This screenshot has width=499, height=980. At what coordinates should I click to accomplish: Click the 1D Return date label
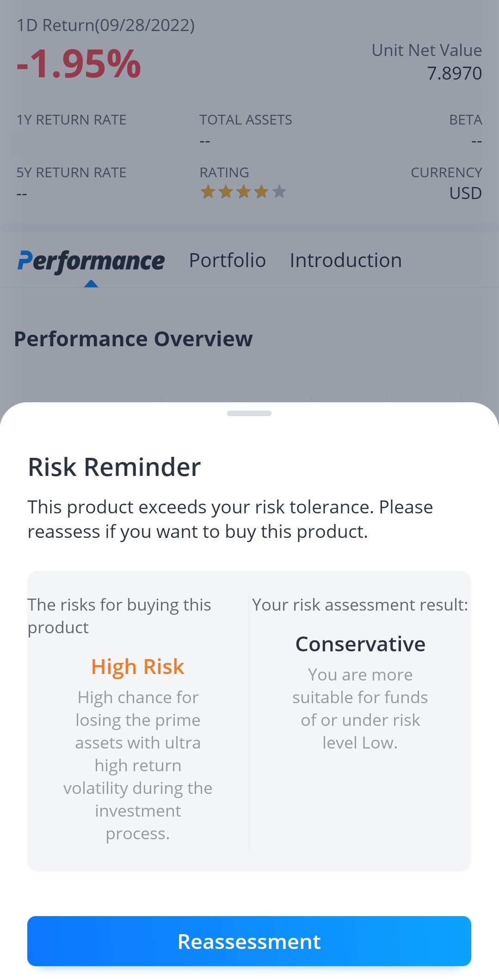pos(105,25)
